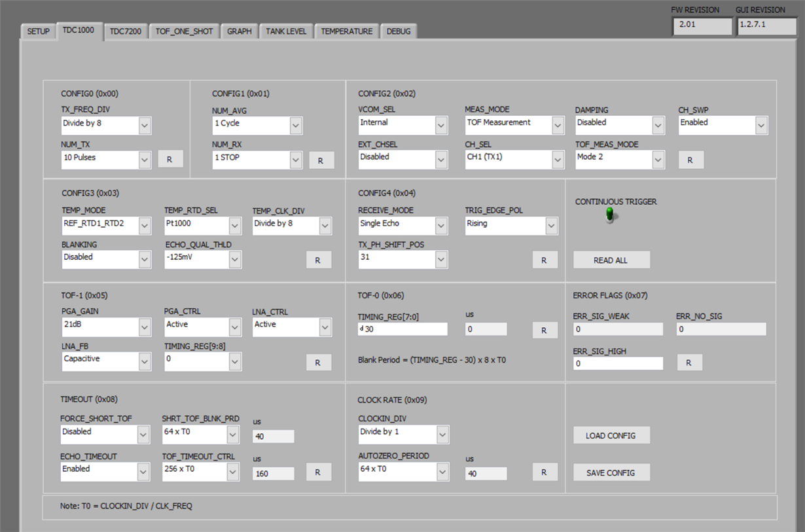This screenshot has width=805, height=532.
Task: Click the R button in TOF-0
Action: (545, 330)
